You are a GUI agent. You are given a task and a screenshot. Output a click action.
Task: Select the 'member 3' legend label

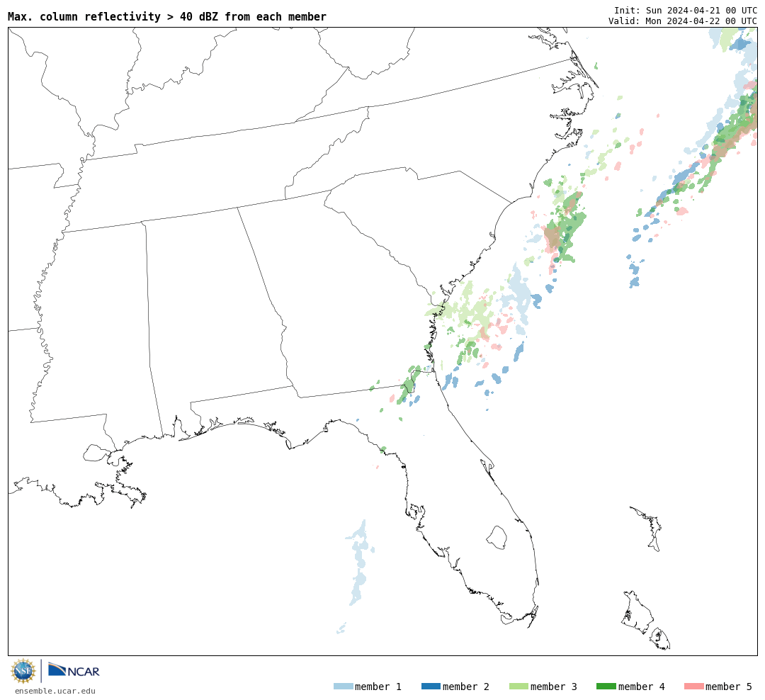(x=554, y=687)
